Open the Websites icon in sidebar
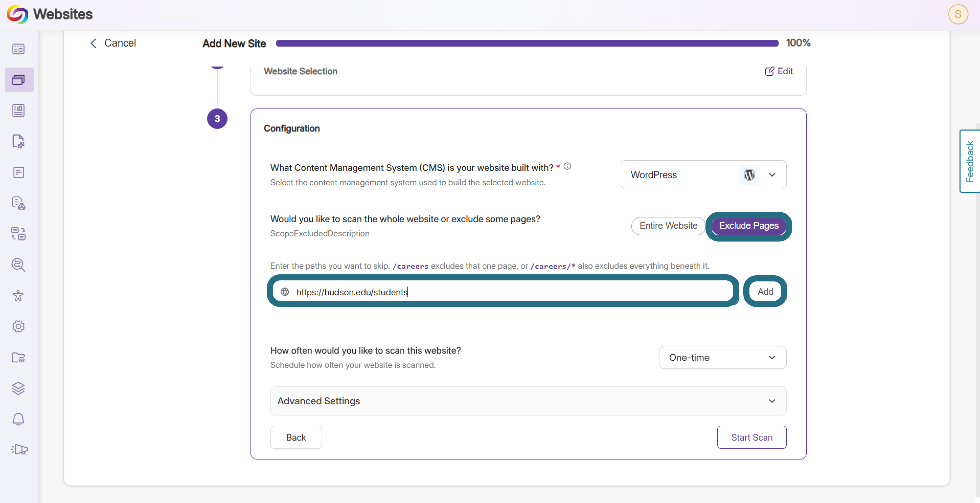The width and height of the screenshot is (980, 503). point(19,80)
